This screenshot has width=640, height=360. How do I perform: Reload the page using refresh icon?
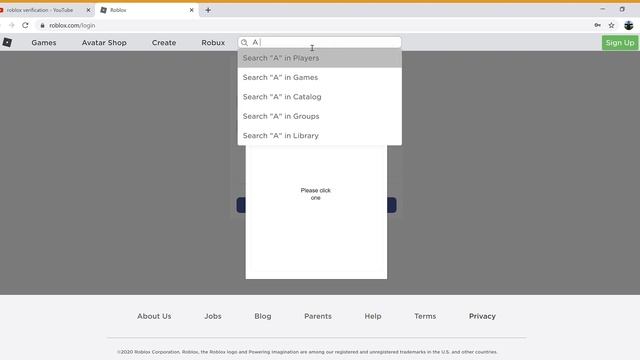pos(25,25)
